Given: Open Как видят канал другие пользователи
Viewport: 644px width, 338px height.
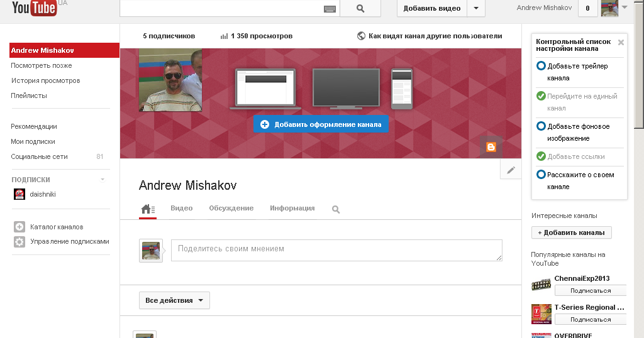Looking at the screenshot, I should (435, 36).
